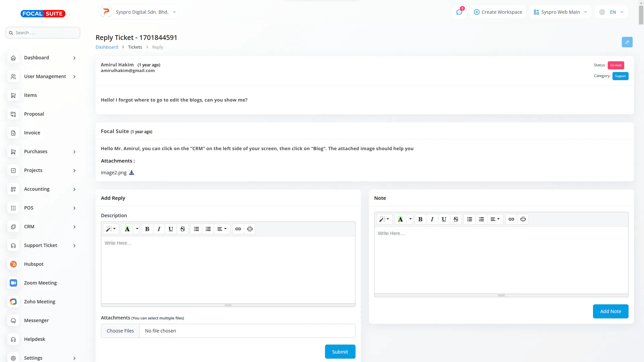
Task: Download the image2.png attachment
Action: click(131, 173)
